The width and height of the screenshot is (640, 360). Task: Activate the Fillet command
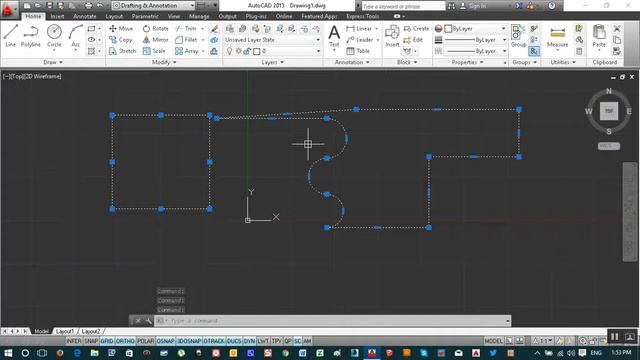pyautogui.click(x=186, y=40)
